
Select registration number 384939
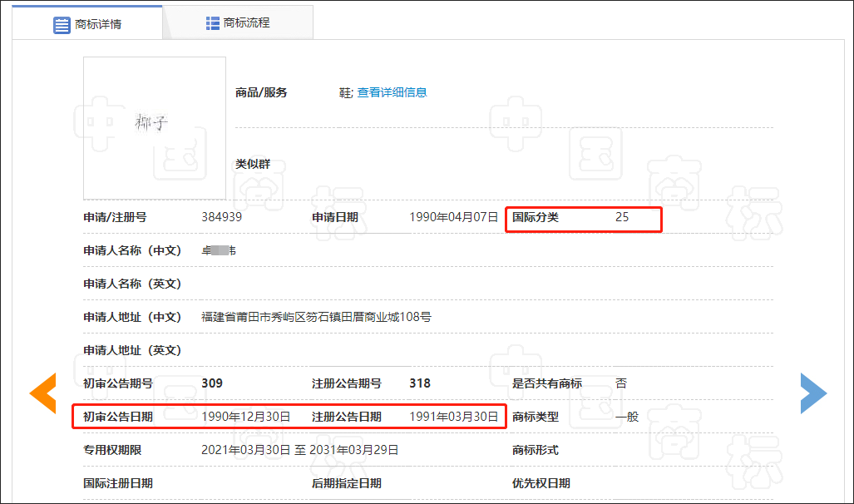click(222, 217)
